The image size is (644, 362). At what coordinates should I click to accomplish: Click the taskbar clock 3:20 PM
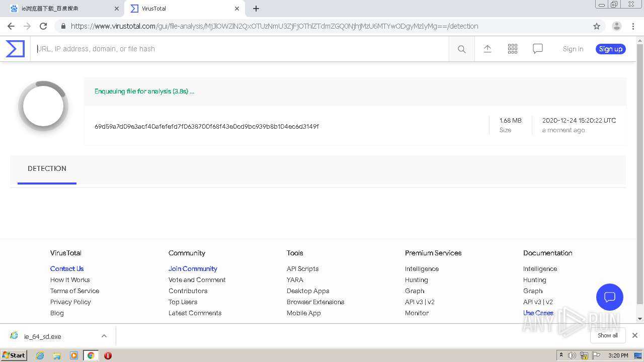point(618,355)
